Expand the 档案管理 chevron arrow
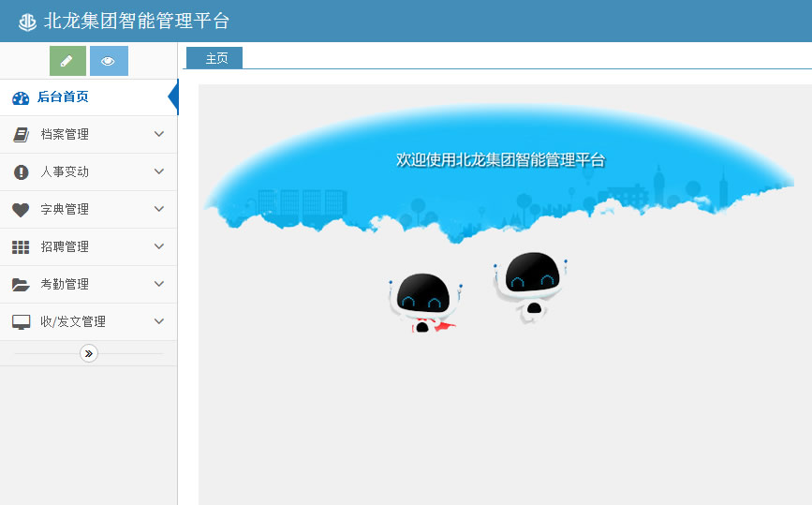This screenshot has width=812, height=505. (x=159, y=134)
